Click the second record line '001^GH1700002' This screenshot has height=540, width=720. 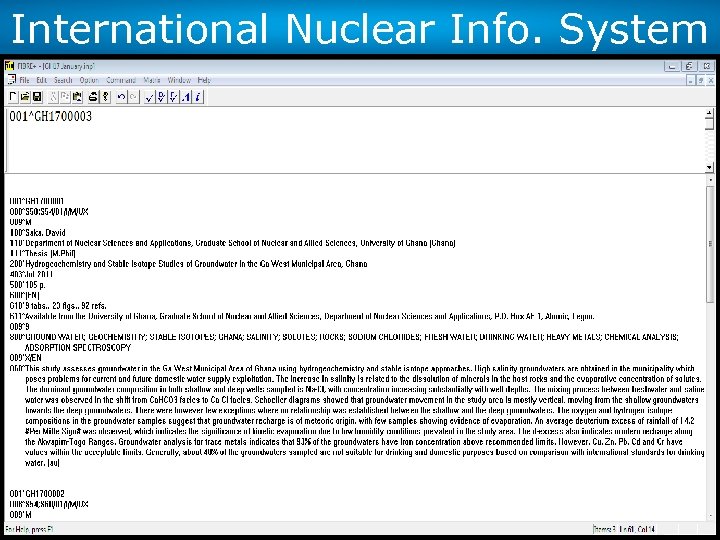click(x=37, y=494)
